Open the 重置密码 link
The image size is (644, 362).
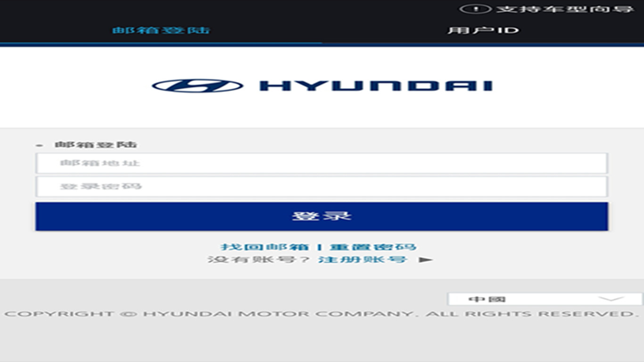coord(372,247)
